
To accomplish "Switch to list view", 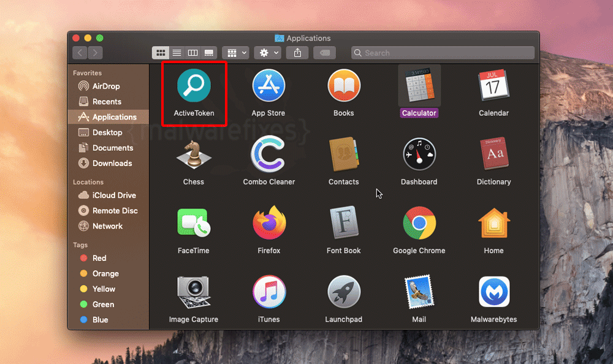I will pos(177,53).
